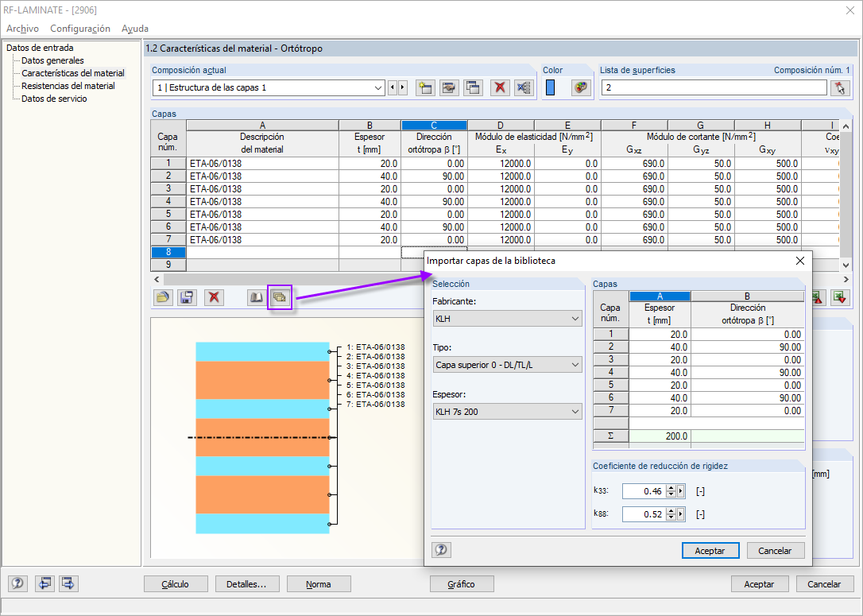Create new composition icon
863x616 pixels.
point(425,87)
